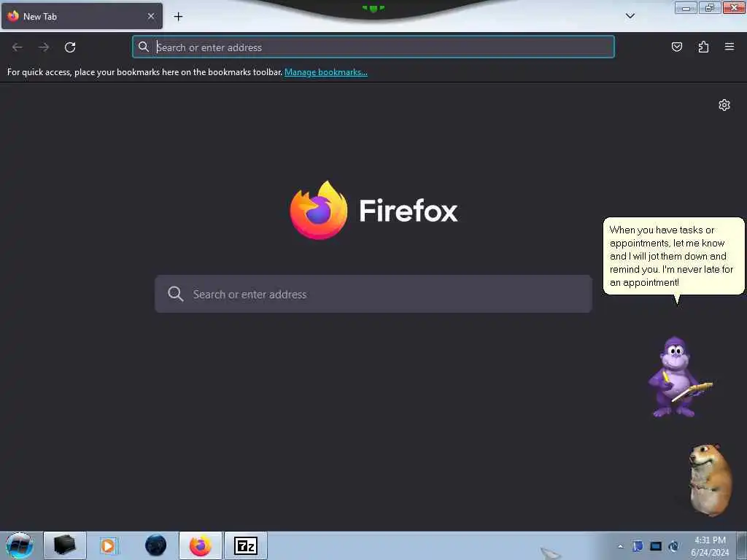The image size is (747, 560).
Task: Open the Windows Start orb
Action: (x=20, y=545)
